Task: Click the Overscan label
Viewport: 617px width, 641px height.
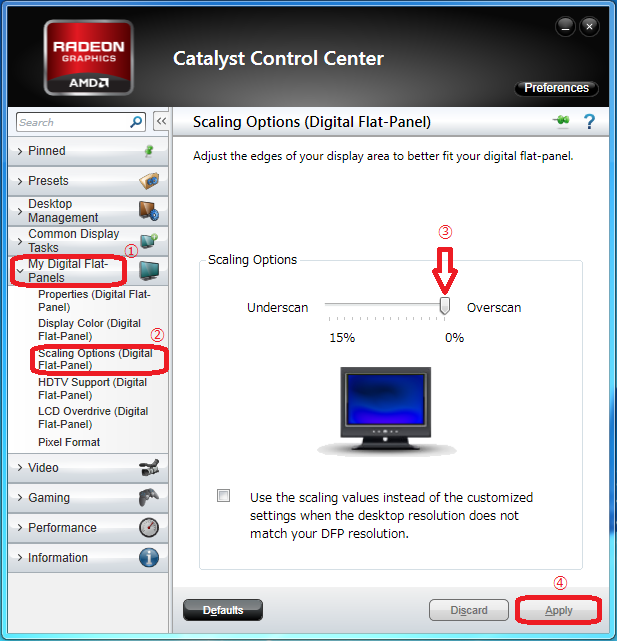Action: 494,307
